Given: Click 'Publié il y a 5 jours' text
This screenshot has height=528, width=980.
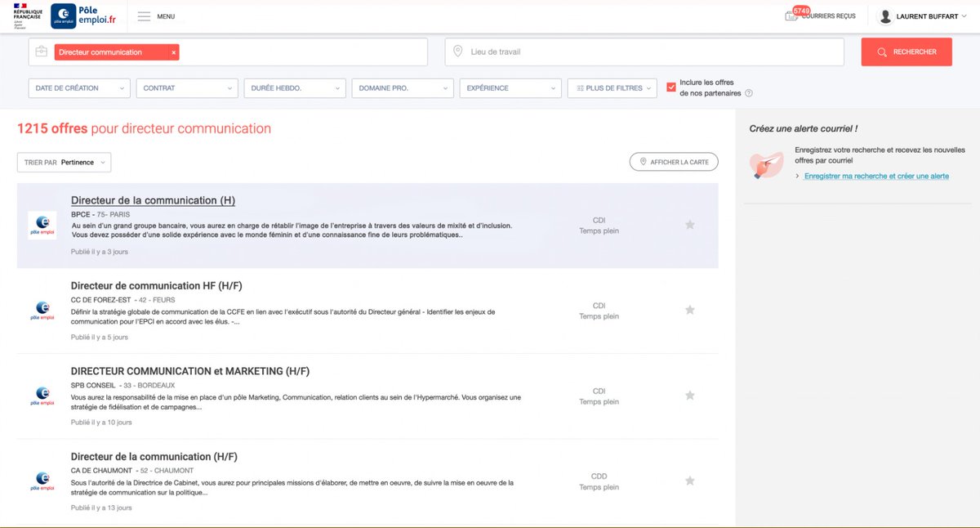Looking at the screenshot, I should (x=100, y=337).
